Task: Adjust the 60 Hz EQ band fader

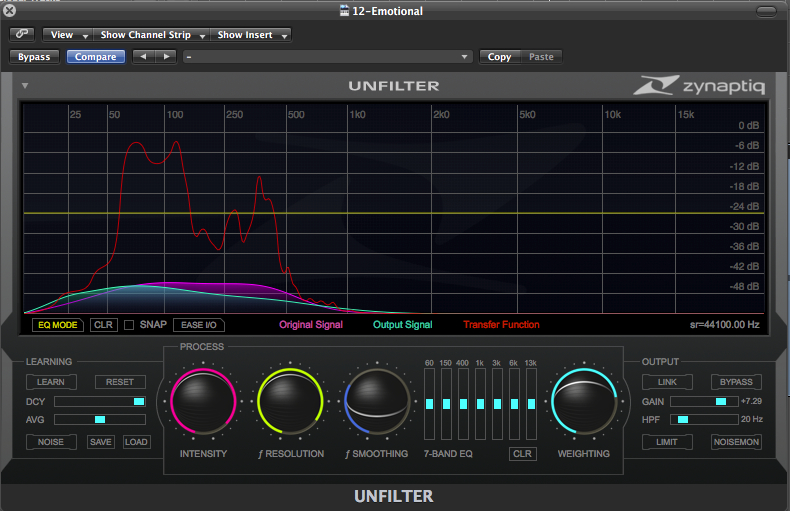Action: pyautogui.click(x=429, y=404)
